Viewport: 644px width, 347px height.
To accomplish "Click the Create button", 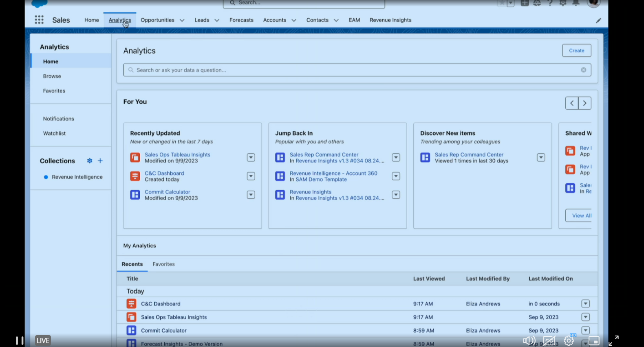I will click(577, 51).
